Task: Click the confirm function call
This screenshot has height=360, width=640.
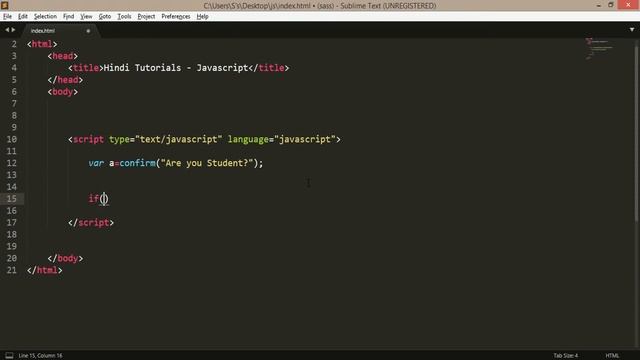Action: [138, 163]
